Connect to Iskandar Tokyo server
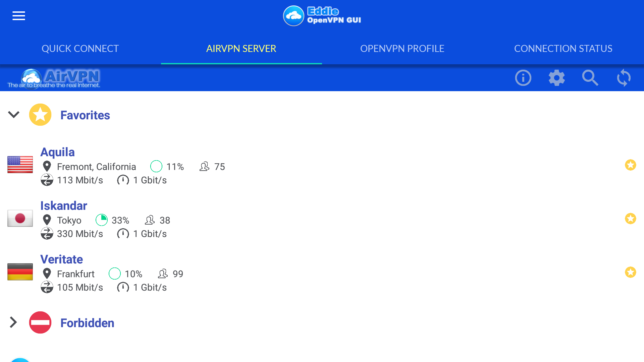The width and height of the screenshot is (644, 362). [x=64, y=206]
